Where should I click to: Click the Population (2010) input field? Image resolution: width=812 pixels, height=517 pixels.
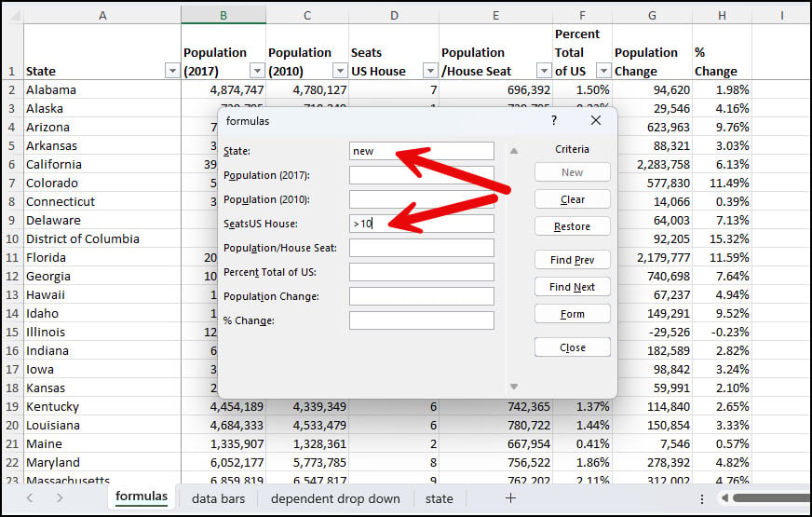[x=422, y=199]
